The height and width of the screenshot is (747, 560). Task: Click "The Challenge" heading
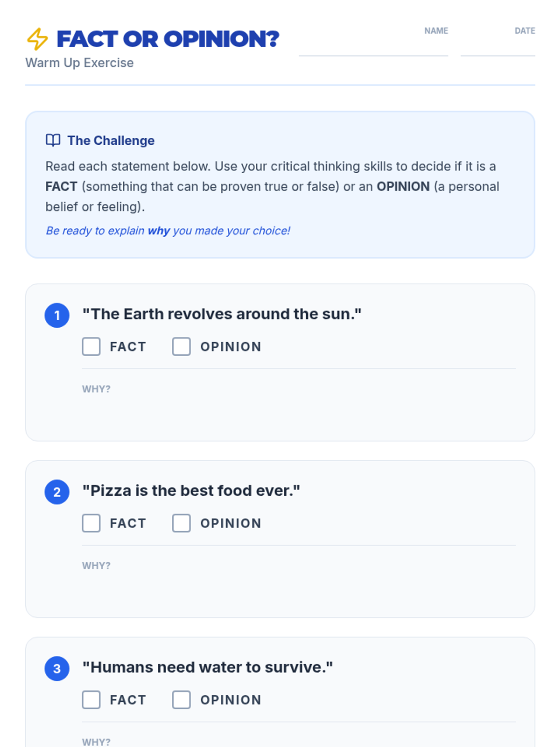[111, 141]
